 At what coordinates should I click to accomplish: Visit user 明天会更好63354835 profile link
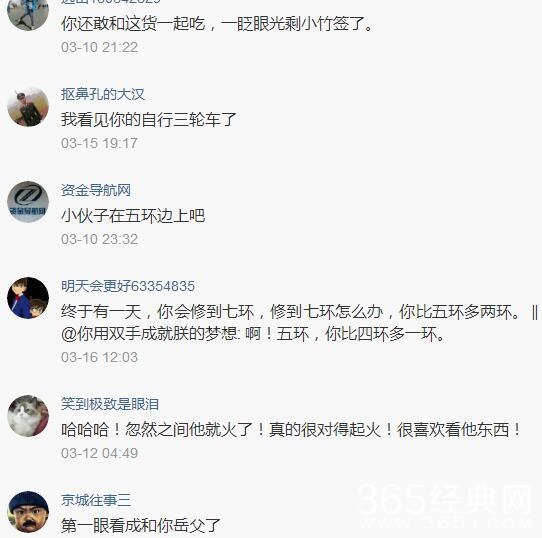click(x=128, y=286)
